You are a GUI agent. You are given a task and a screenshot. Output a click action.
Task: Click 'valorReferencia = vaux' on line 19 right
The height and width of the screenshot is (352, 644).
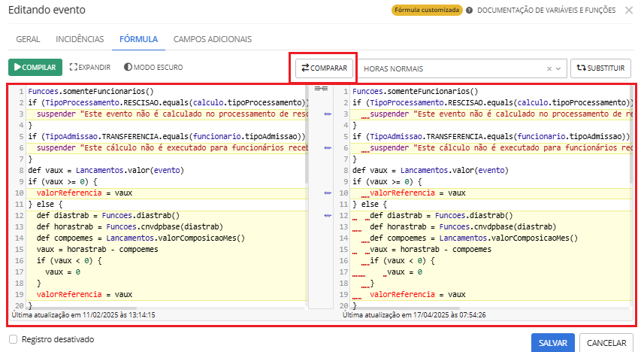tap(417, 294)
